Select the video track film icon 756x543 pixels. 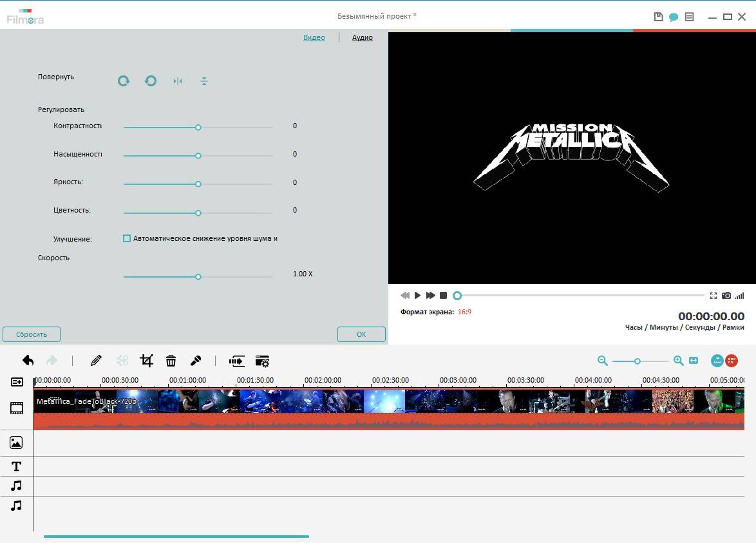point(17,408)
